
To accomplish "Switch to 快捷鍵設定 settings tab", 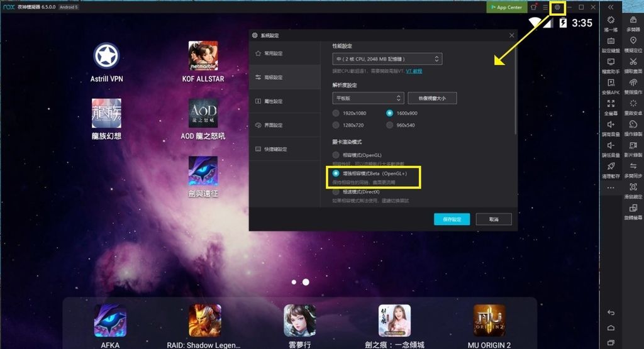I will click(285, 148).
